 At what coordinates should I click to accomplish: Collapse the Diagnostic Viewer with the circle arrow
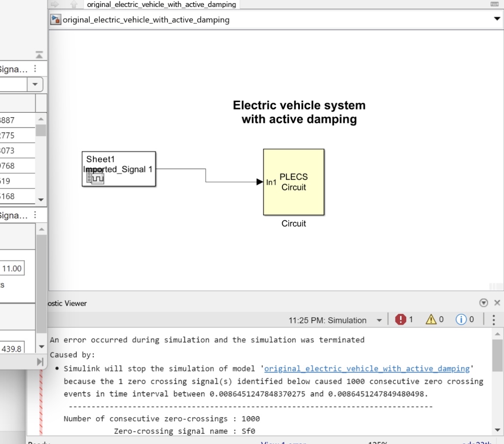(x=483, y=303)
